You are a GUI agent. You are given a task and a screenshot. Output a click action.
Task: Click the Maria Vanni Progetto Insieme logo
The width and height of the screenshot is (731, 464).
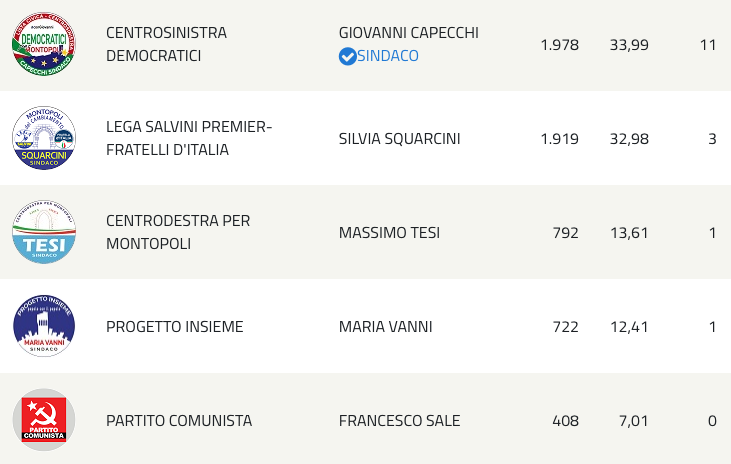43,326
